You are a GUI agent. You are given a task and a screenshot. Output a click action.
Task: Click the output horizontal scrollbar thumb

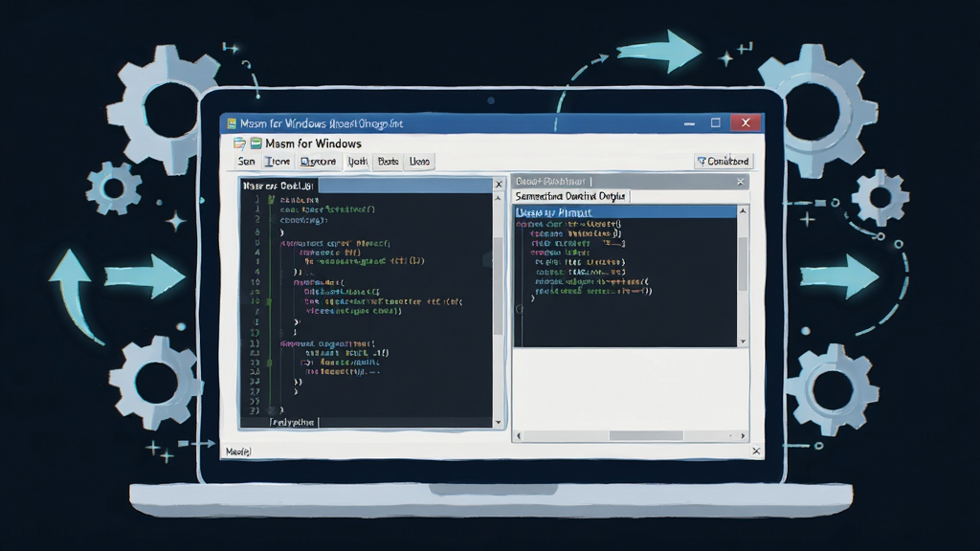pyautogui.click(x=646, y=435)
